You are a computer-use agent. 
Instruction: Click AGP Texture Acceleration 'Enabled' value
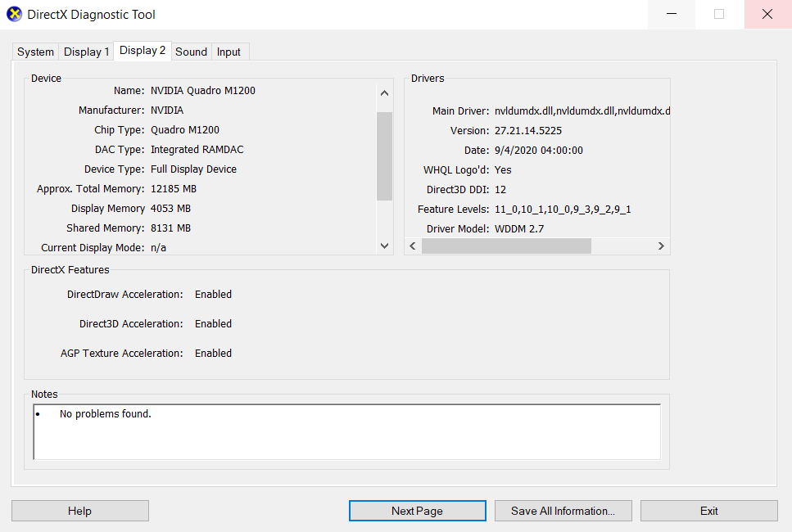pos(213,354)
